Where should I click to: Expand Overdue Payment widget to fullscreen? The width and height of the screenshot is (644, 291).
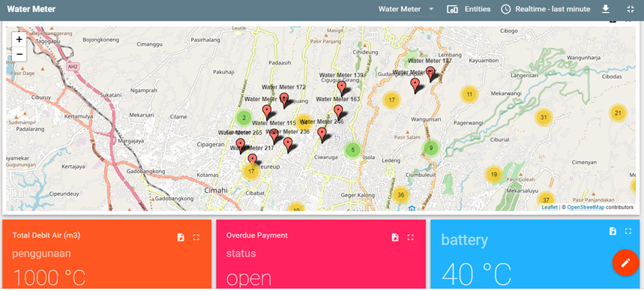coord(410,237)
